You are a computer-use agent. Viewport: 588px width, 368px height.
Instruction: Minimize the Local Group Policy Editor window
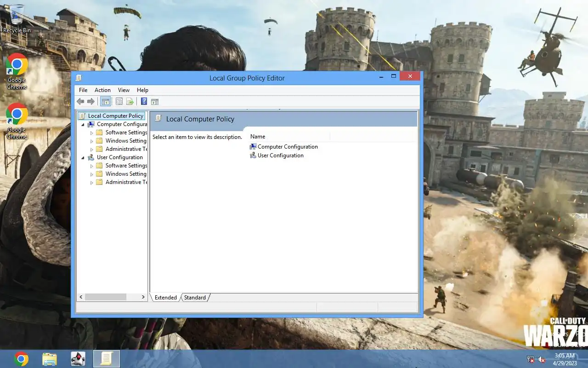click(x=381, y=76)
